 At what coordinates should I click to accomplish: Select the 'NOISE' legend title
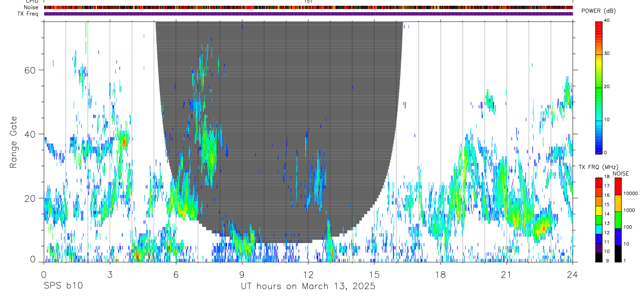pos(620,173)
